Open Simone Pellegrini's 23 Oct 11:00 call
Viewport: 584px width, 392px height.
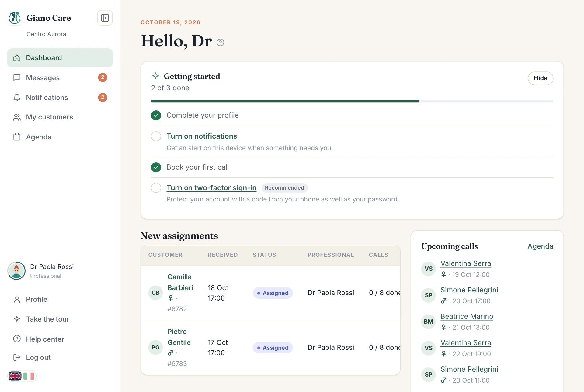pos(469,369)
